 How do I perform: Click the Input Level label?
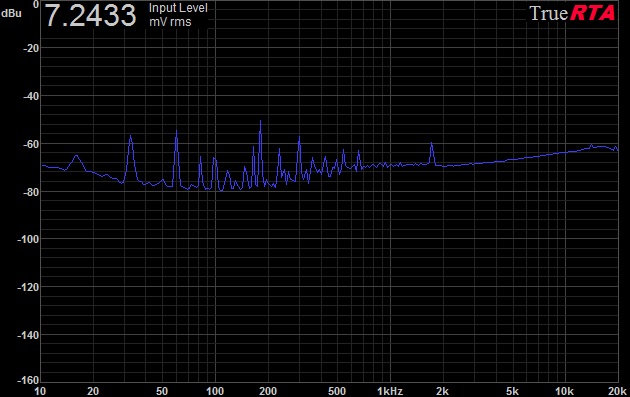(x=178, y=8)
